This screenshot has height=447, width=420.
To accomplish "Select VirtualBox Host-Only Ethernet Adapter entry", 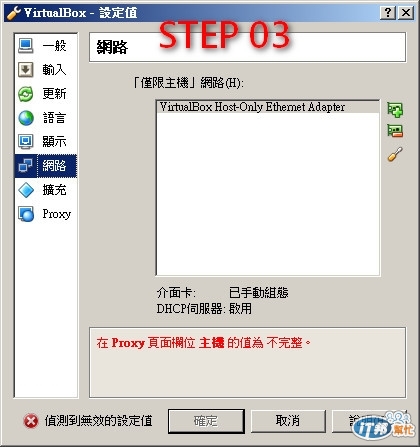I will [x=268, y=107].
